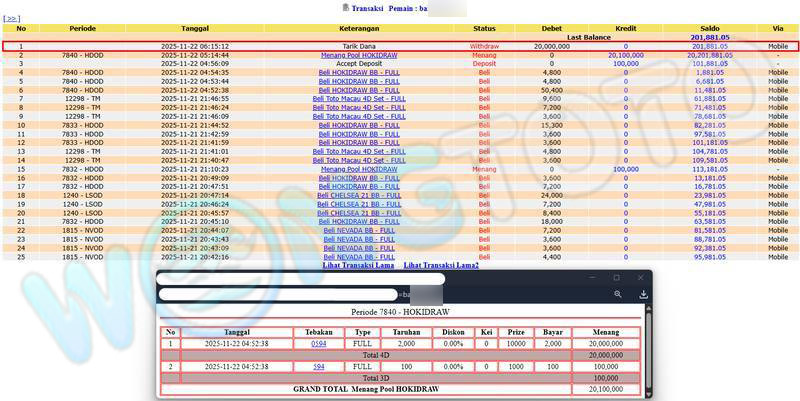
Task: Minimize the popup window
Action: point(590,277)
